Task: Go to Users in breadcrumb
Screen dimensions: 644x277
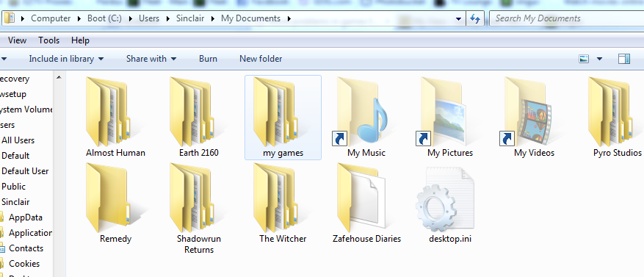Action: coord(149,18)
